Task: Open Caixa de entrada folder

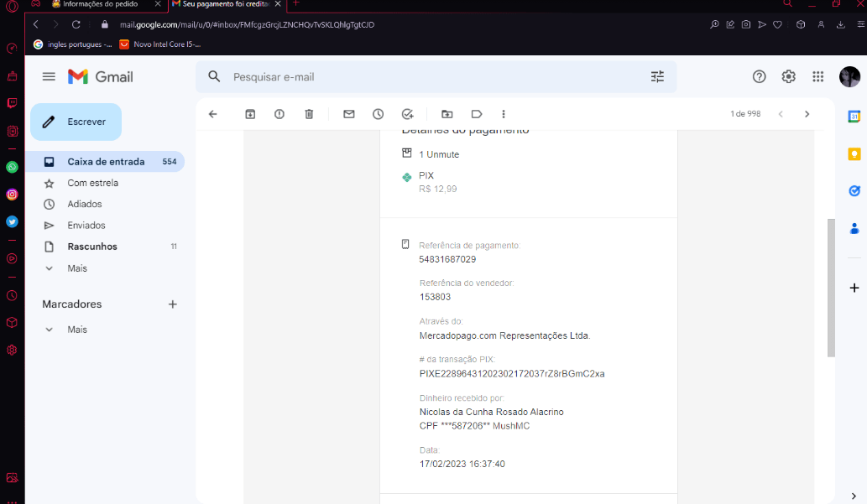Action: pyautogui.click(x=106, y=161)
